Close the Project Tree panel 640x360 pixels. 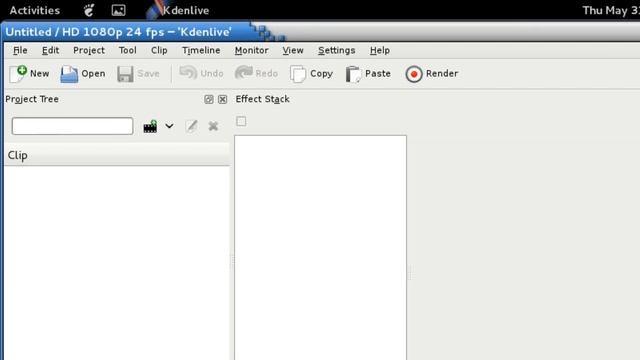pyautogui.click(x=222, y=99)
